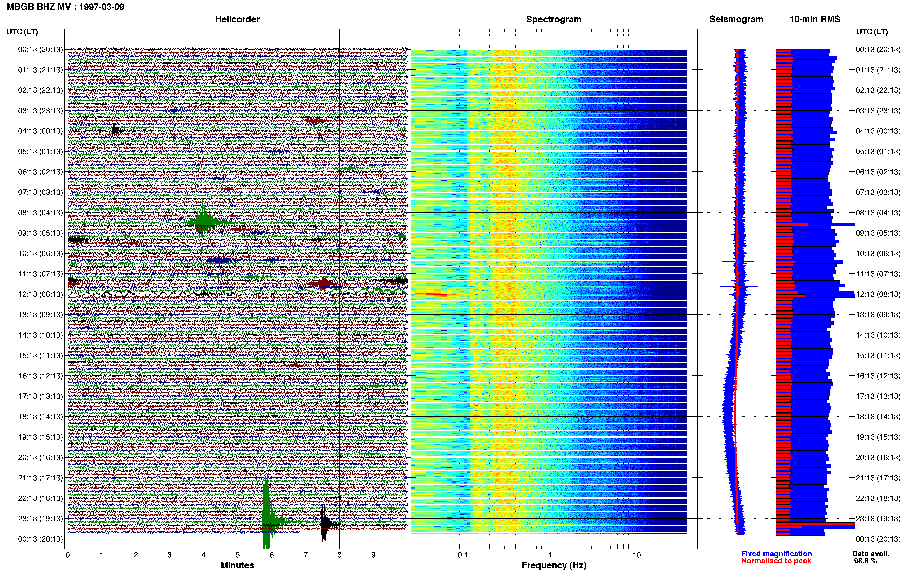
Task: Click left time label '17:13 (13:13)'
Action: (x=41, y=396)
